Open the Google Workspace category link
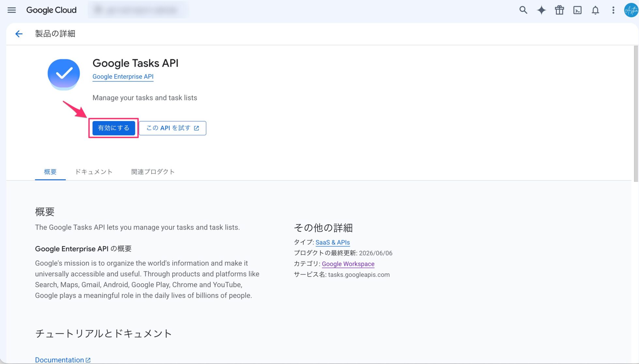 (x=348, y=264)
